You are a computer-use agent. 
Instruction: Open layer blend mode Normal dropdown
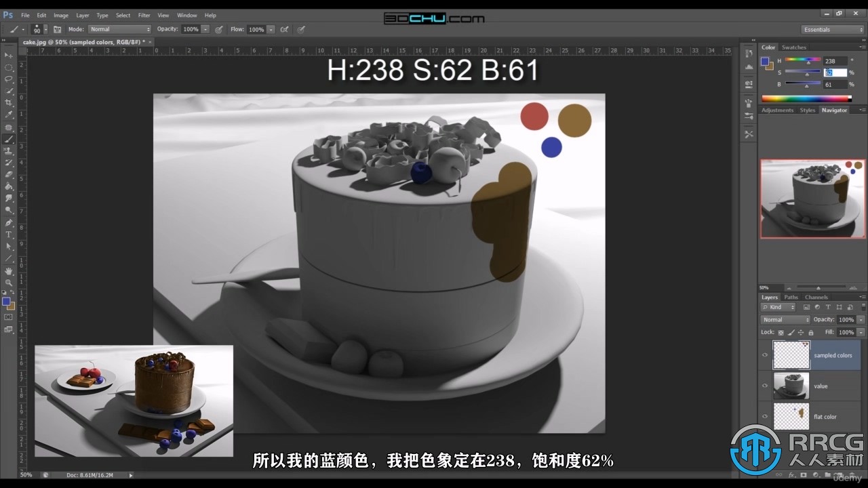[785, 319]
